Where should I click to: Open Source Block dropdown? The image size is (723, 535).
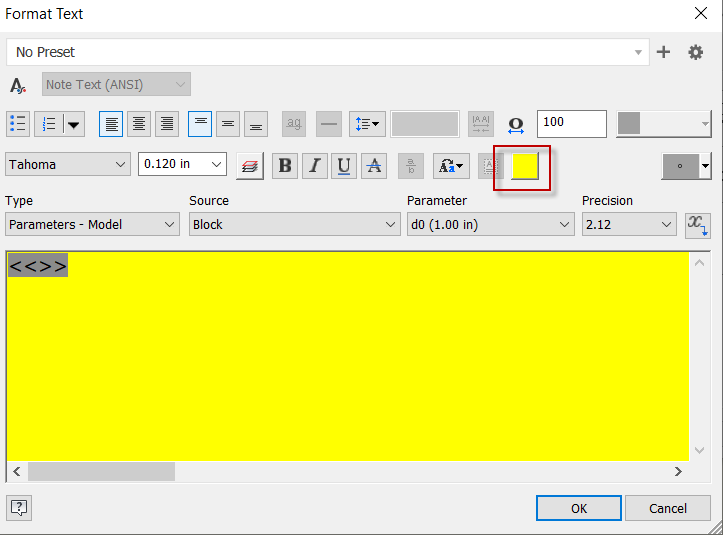tap(295, 225)
